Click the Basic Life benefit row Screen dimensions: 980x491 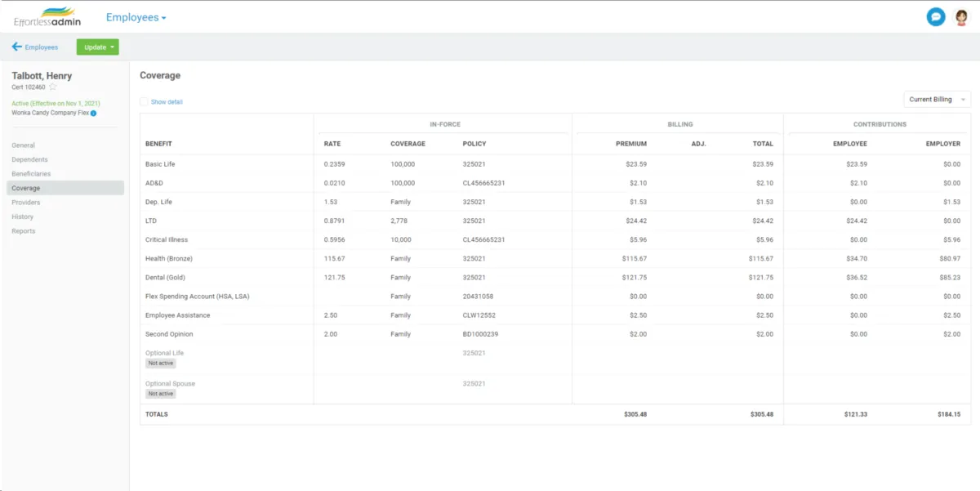[555, 164]
